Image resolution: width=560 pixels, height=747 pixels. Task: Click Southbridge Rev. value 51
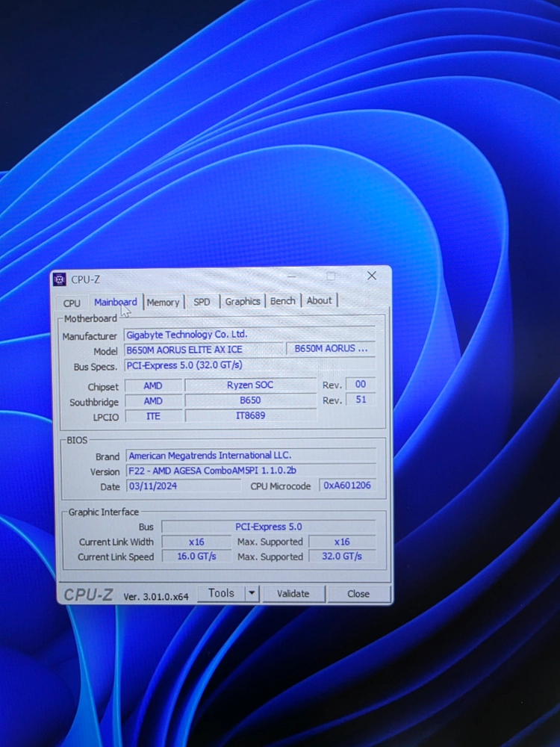click(x=361, y=399)
